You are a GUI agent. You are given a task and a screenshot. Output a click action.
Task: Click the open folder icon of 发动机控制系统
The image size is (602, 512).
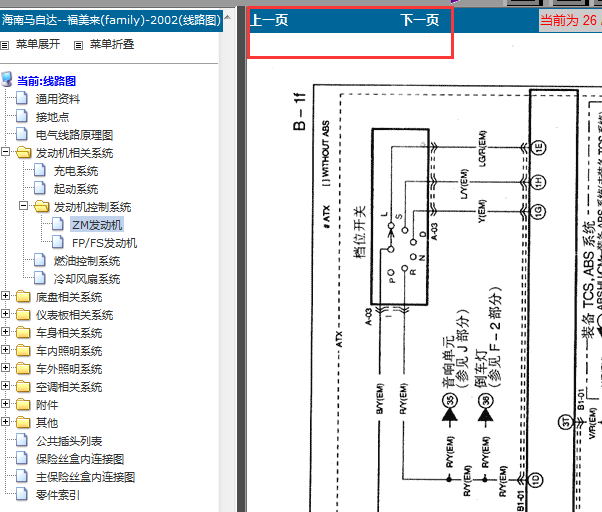41,206
